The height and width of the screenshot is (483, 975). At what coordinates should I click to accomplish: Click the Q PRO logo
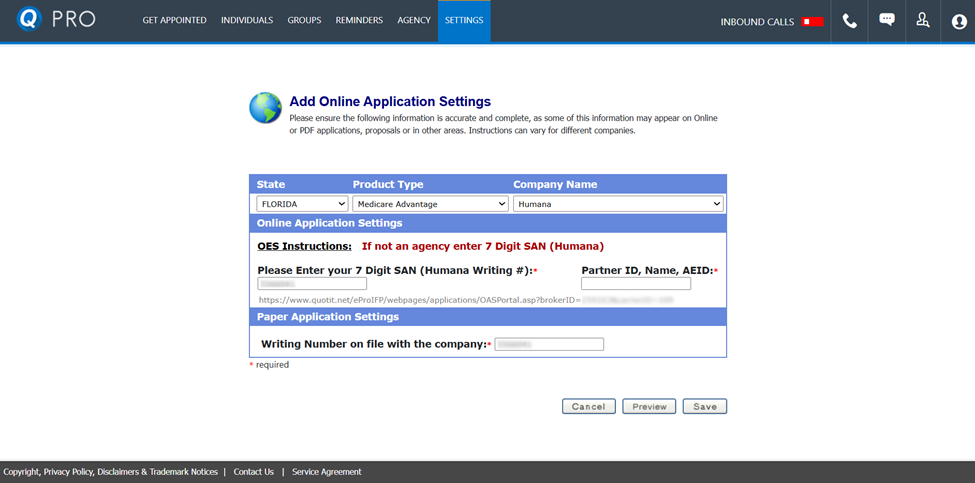tap(56, 20)
